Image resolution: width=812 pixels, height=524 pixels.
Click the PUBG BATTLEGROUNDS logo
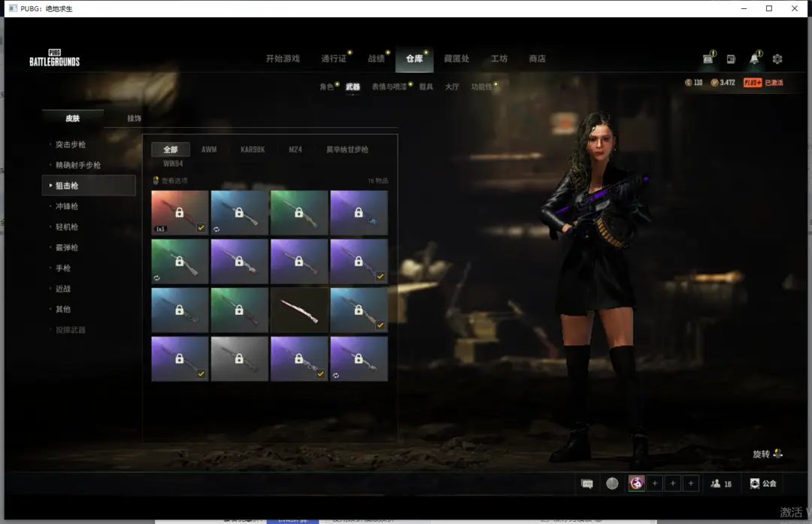pyautogui.click(x=54, y=58)
